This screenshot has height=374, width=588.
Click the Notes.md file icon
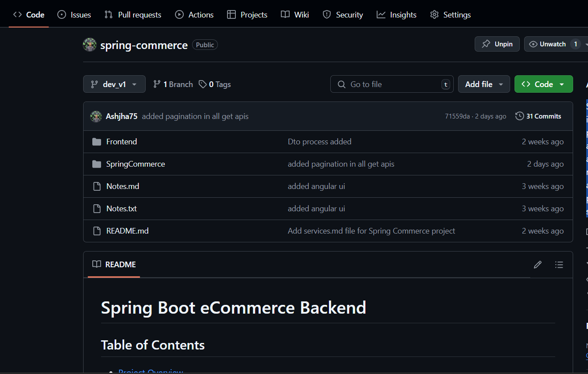tap(97, 186)
